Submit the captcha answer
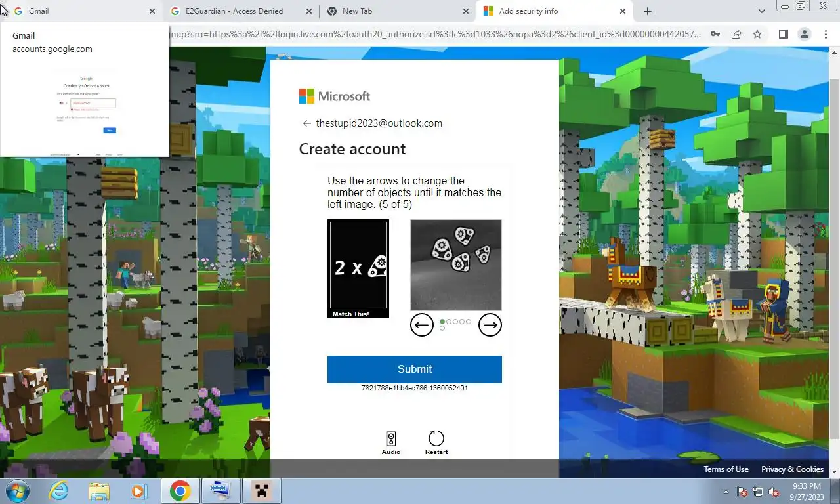 [x=415, y=369]
